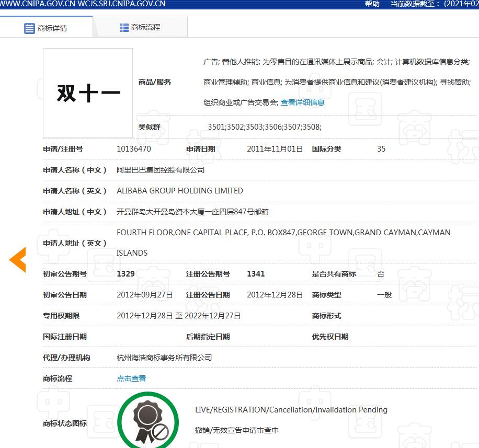Click the 组织商业或广告交易会 text
Image resolution: width=479 pixels, height=448 pixels.
[x=240, y=102]
